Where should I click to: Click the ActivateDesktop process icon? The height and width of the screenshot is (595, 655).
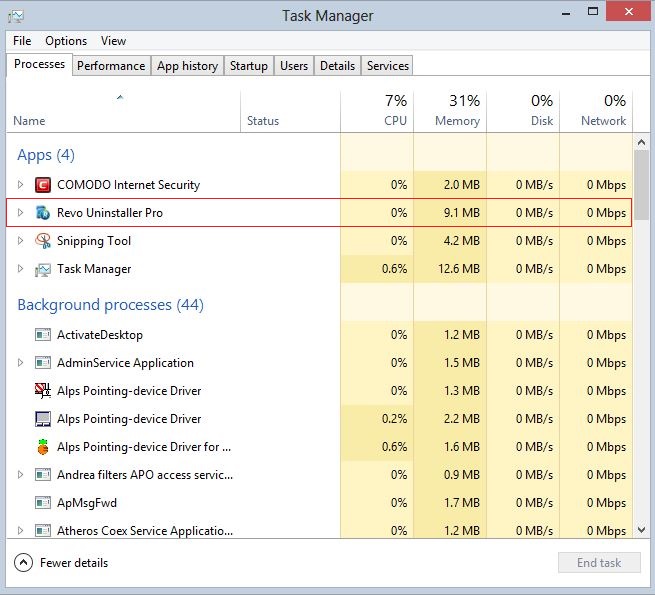point(43,335)
